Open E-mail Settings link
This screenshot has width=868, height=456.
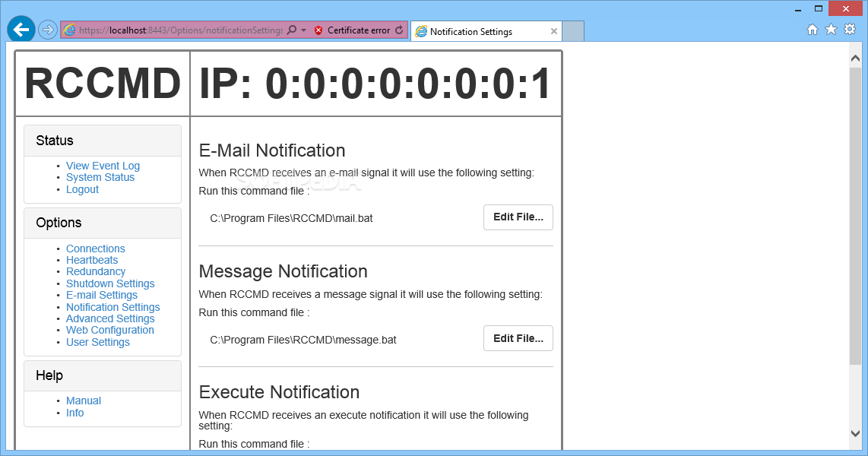point(102,295)
